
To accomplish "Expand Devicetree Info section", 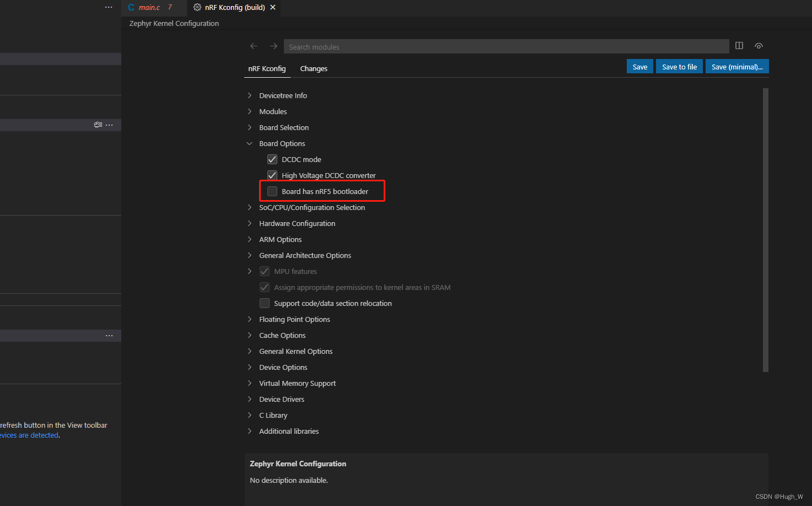I will 250,95.
